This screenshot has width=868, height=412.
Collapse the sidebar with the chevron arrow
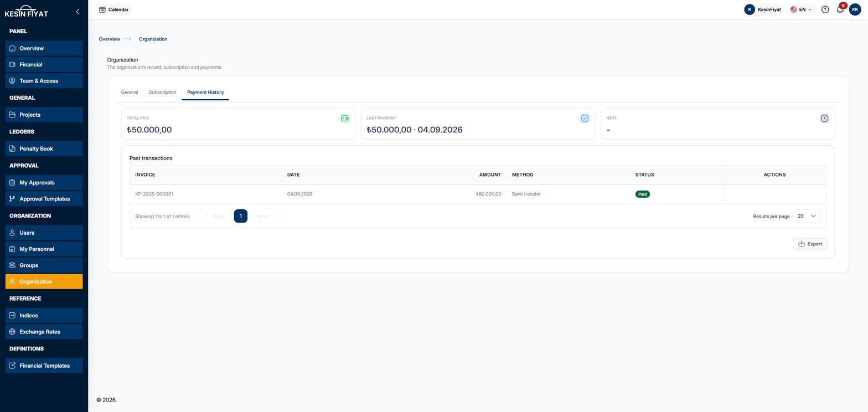pyautogui.click(x=77, y=11)
